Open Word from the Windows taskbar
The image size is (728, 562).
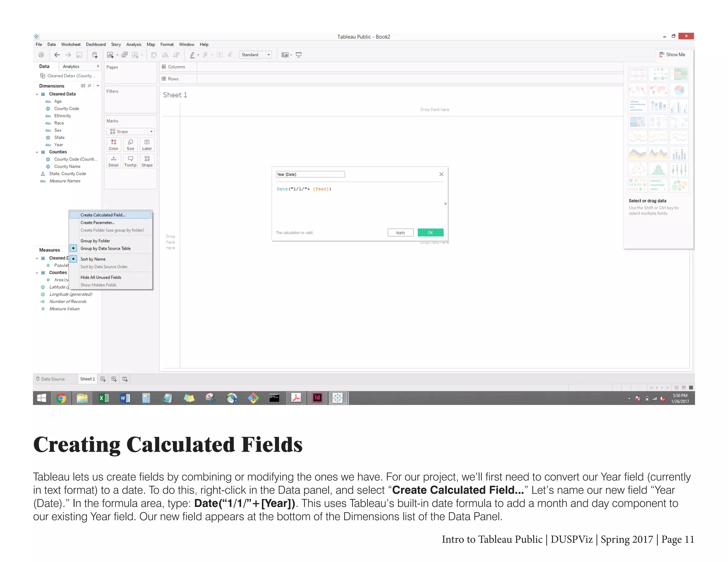pos(125,398)
